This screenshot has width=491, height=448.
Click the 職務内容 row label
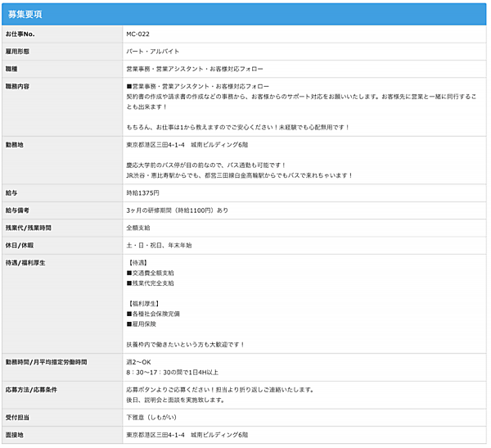pyautogui.click(x=19, y=86)
